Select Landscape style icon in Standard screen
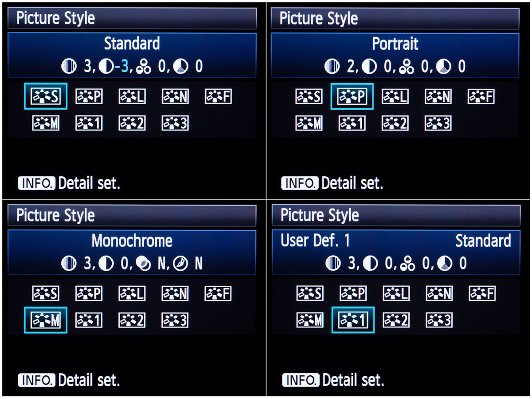 tap(132, 96)
